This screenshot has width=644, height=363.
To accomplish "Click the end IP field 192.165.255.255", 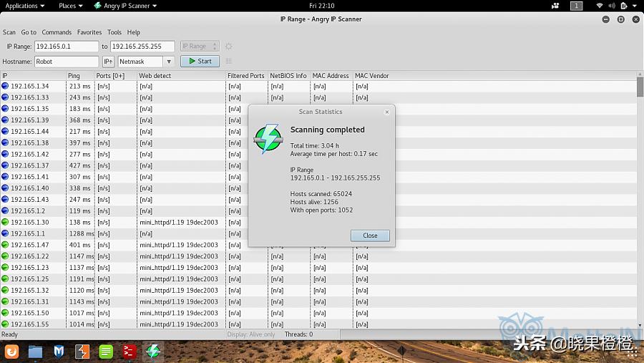I will point(142,46).
